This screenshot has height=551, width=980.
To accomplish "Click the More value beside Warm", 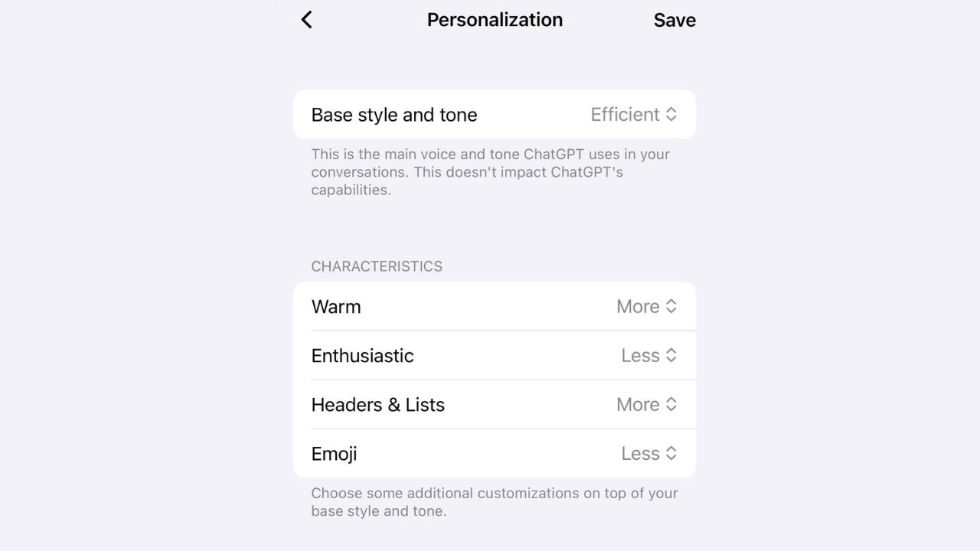I will [637, 306].
